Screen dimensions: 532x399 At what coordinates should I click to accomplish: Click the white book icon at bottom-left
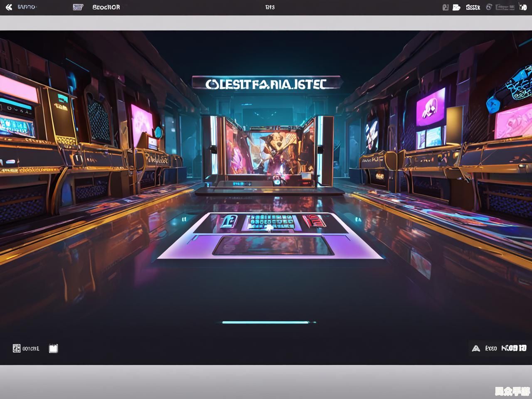(53, 348)
